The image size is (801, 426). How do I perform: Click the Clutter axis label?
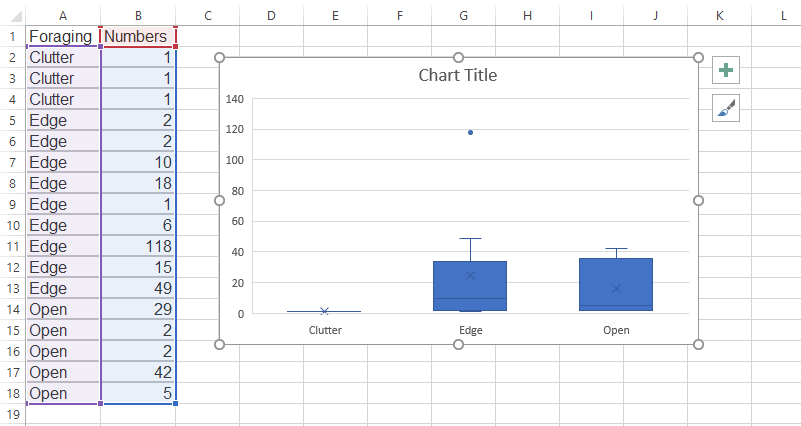[324, 329]
